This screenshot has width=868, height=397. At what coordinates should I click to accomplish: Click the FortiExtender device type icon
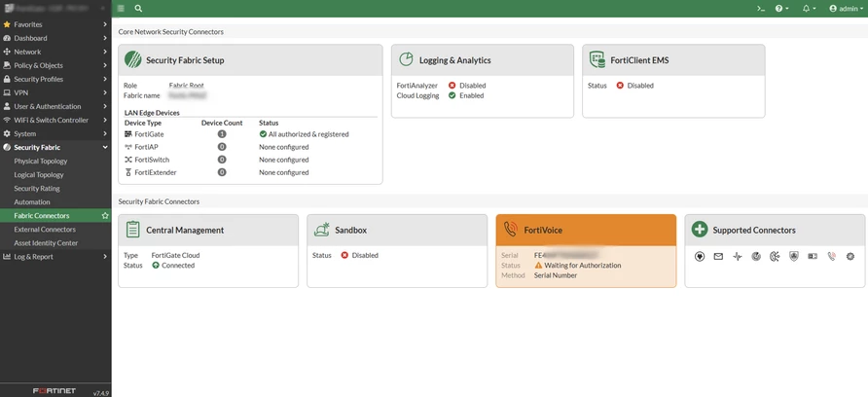tap(129, 172)
